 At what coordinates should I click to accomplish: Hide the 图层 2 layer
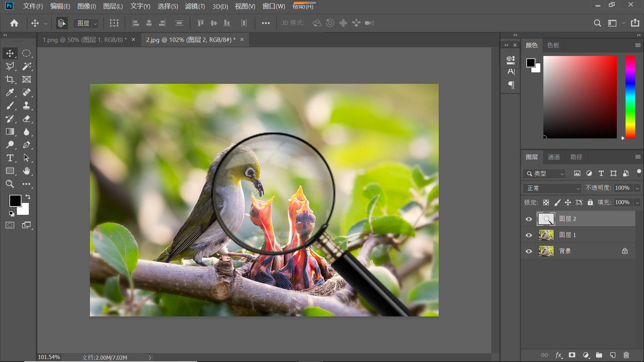[x=529, y=219]
